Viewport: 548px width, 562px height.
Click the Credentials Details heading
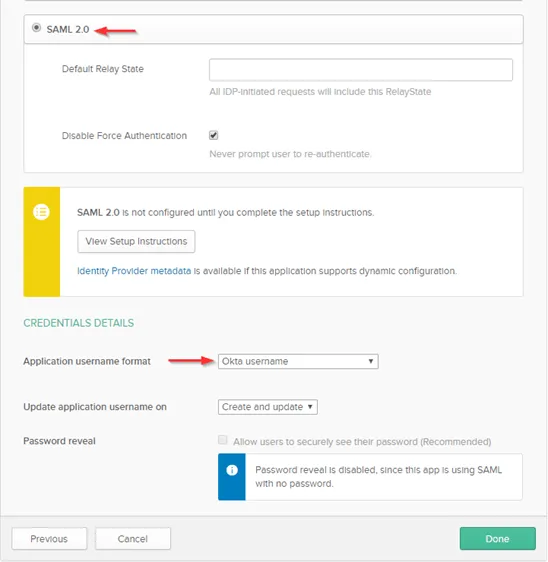tap(78, 323)
